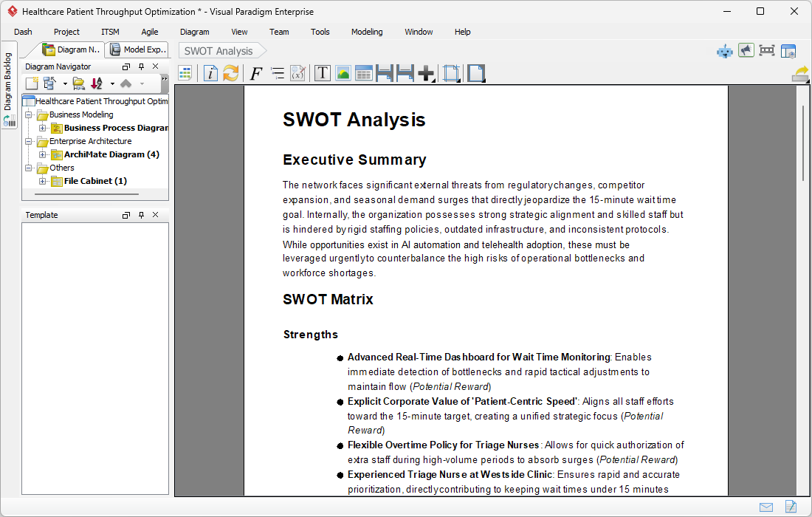The image size is (812, 517).
Task: Toggle the Template panel pin
Action: [x=142, y=214]
